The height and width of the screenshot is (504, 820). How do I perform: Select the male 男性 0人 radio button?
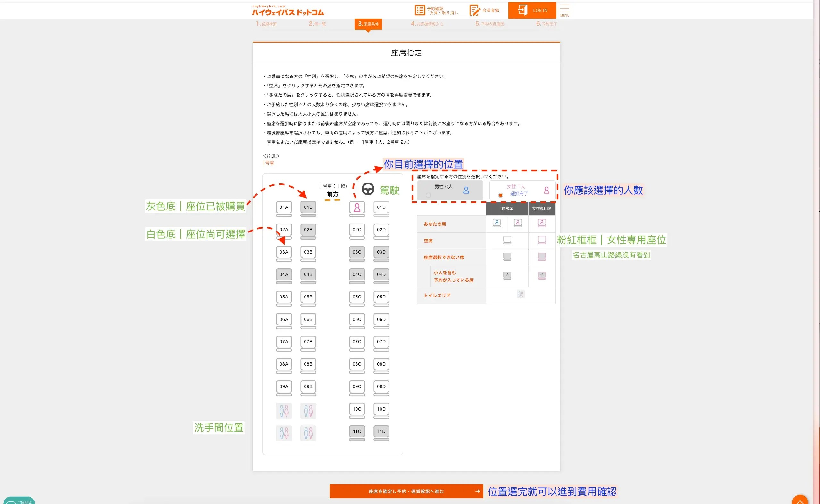tap(428, 195)
